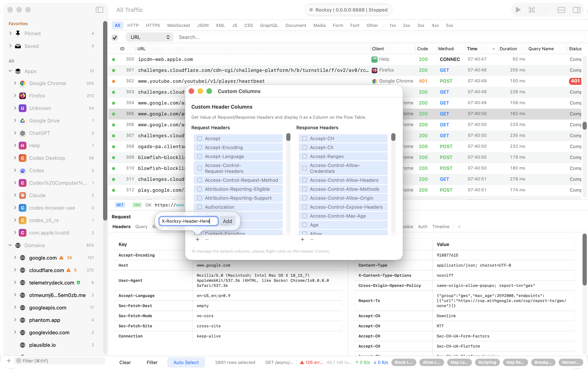Select the GraphQL filter tab
This screenshot has height=369, width=588.
[x=269, y=25]
